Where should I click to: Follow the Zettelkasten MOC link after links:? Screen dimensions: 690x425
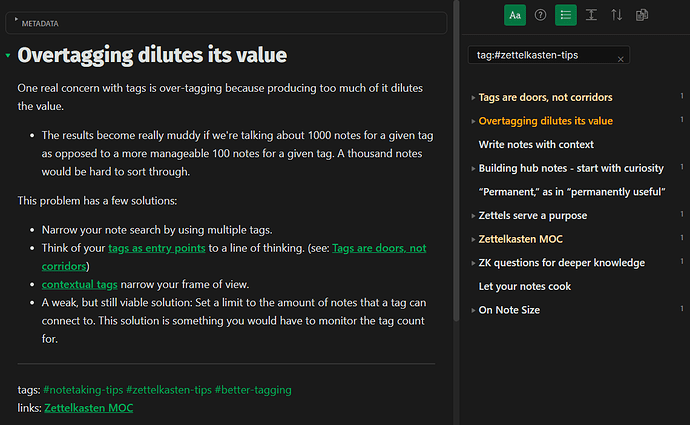(89, 408)
